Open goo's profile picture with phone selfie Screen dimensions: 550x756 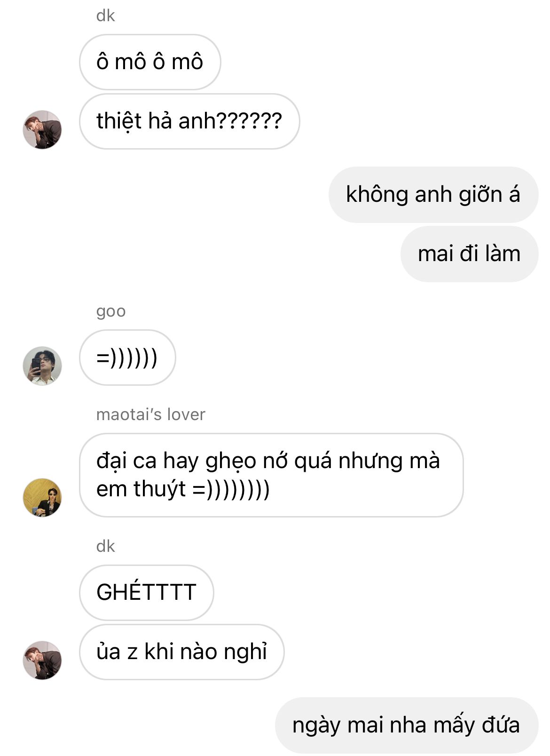[x=42, y=366]
